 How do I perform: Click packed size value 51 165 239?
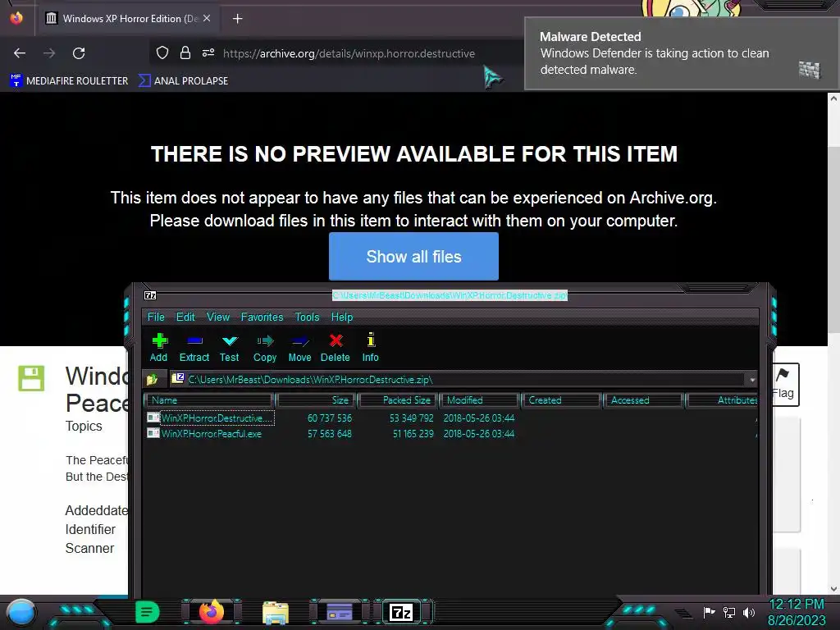(x=413, y=434)
